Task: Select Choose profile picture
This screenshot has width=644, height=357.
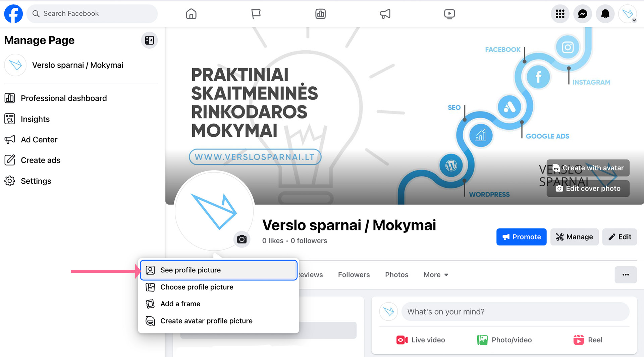Action: pos(219,287)
